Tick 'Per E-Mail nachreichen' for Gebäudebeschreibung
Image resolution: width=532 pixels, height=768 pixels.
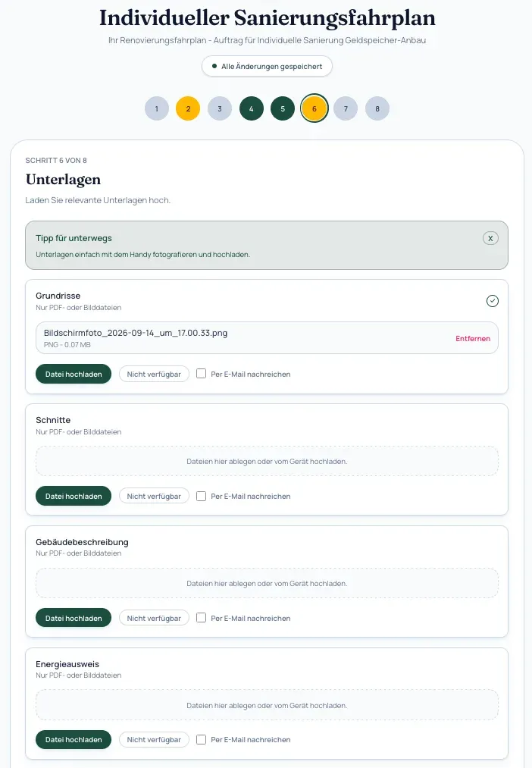[201, 618]
